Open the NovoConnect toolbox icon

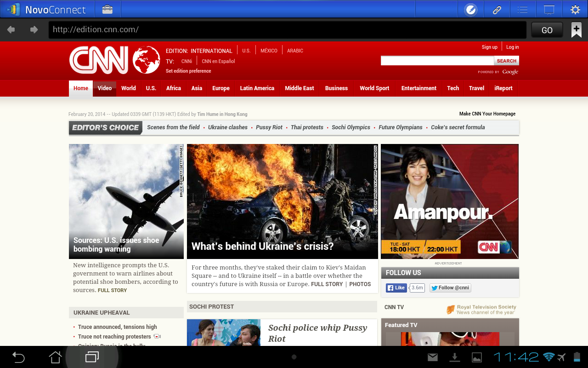pyautogui.click(x=107, y=9)
